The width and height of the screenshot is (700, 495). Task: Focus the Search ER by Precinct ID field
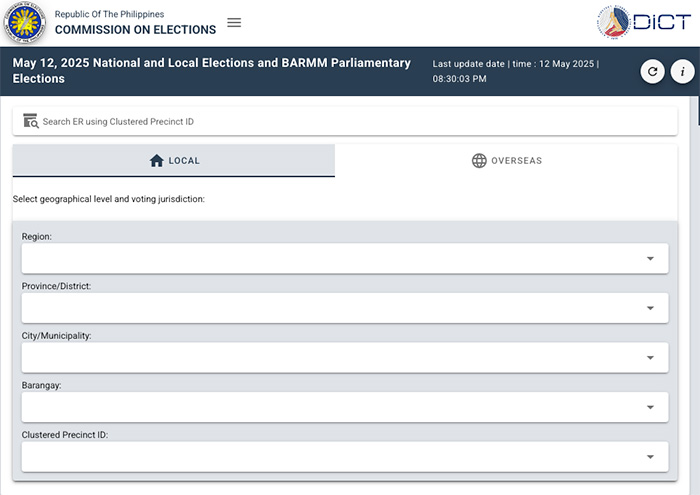pyautogui.click(x=345, y=121)
